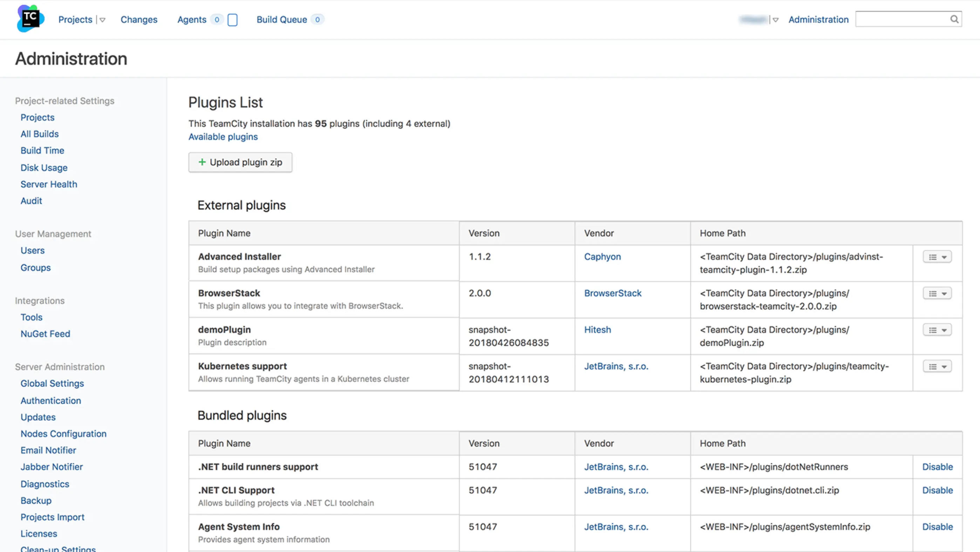Open the Available plugins link

tap(223, 137)
